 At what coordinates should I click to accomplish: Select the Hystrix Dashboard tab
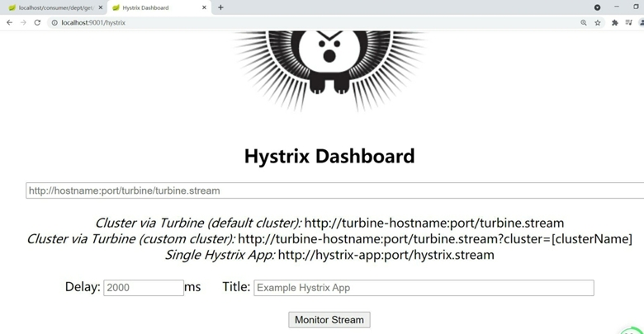[159, 7]
